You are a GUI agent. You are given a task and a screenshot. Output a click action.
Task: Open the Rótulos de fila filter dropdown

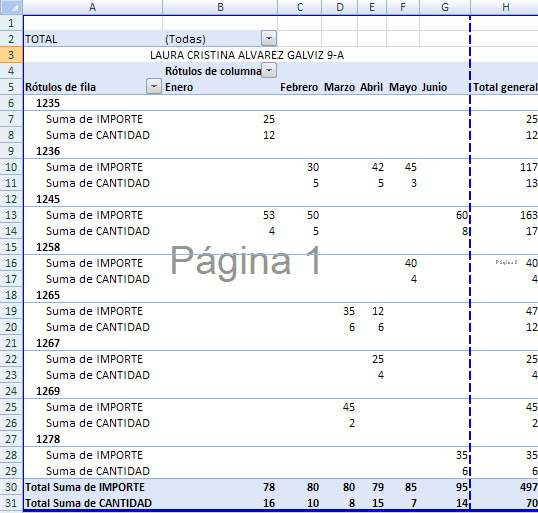[154, 86]
